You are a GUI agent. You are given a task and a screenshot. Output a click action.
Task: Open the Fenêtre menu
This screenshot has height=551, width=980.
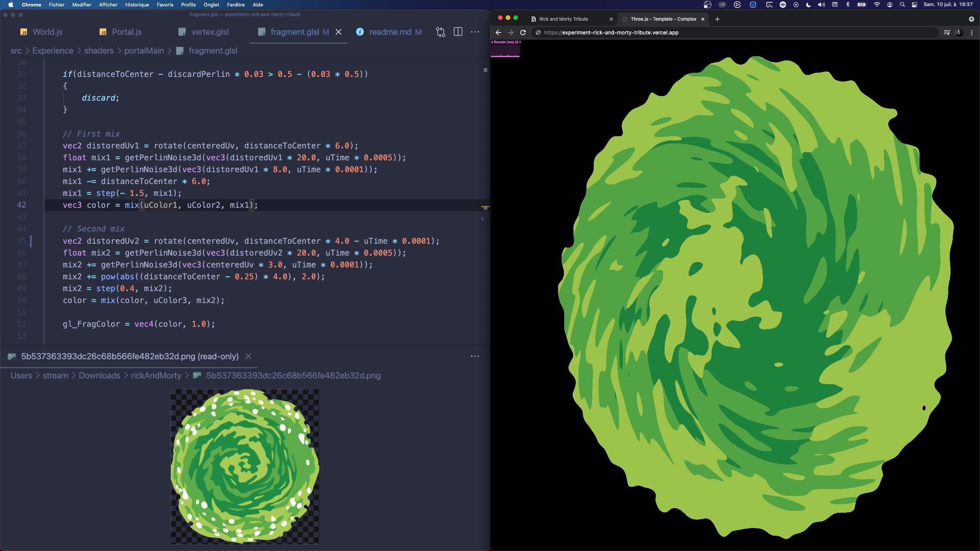click(x=236, y=5)
